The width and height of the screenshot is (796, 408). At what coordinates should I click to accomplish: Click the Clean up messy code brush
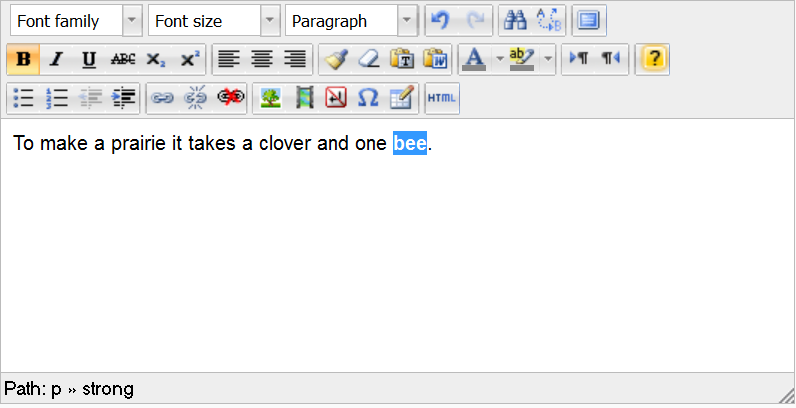click(336, 59)
